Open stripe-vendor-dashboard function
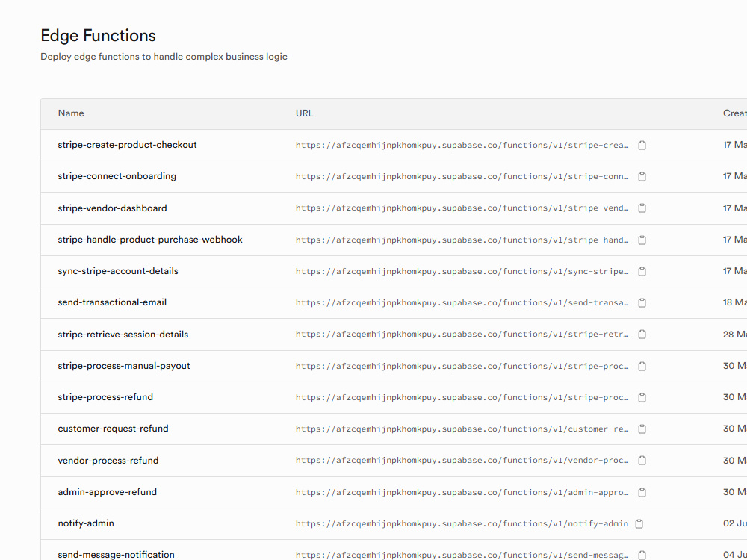This screenshot has height=560, width=747. pyautogui.click(x=113, y=208)
